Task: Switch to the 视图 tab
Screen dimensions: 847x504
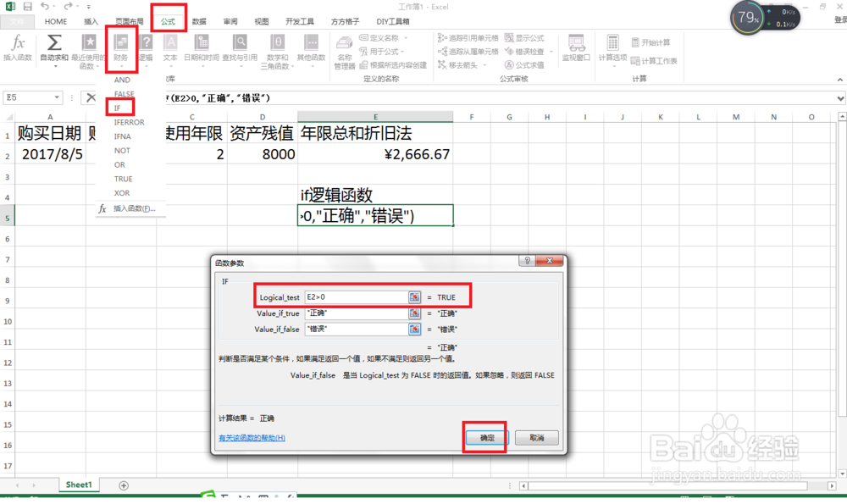Action: [262, 22]
